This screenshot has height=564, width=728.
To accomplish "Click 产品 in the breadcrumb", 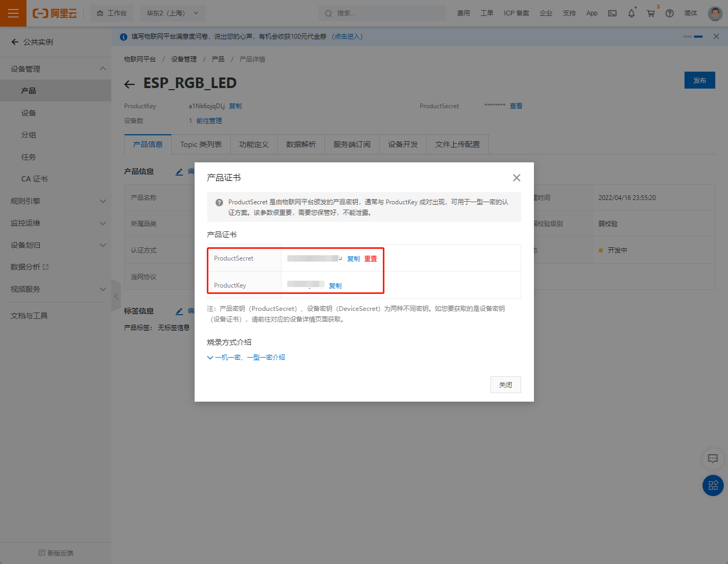I will [x=218, y=59].
